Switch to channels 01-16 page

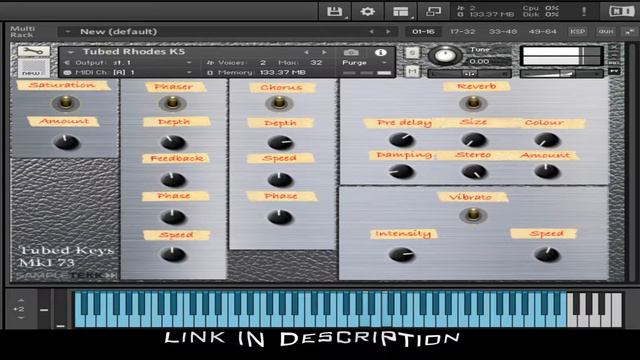click(x=423, y=32)
